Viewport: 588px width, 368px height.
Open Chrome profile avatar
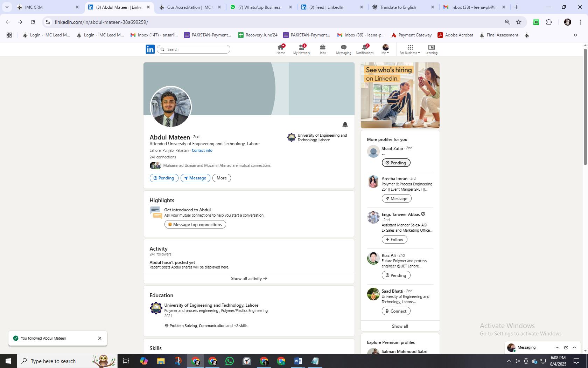tap(568, 22)
